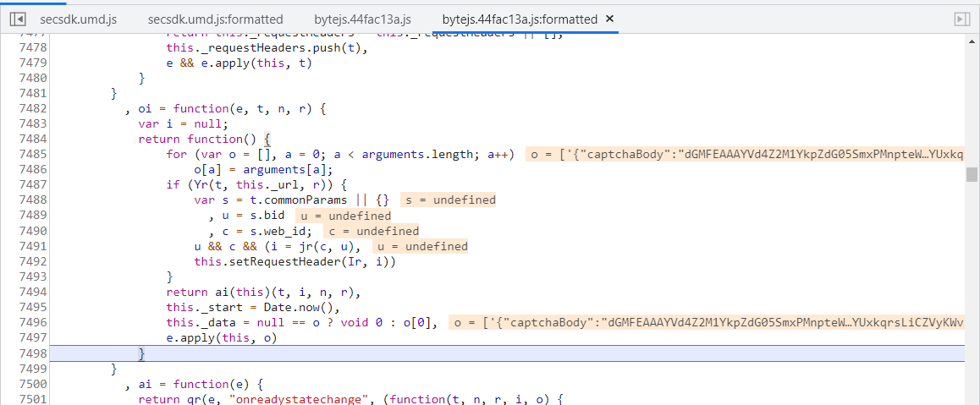Toggle the debugger sidebar icon at right
The width and height of the screenshot is (980, 405).
[962, 19]
